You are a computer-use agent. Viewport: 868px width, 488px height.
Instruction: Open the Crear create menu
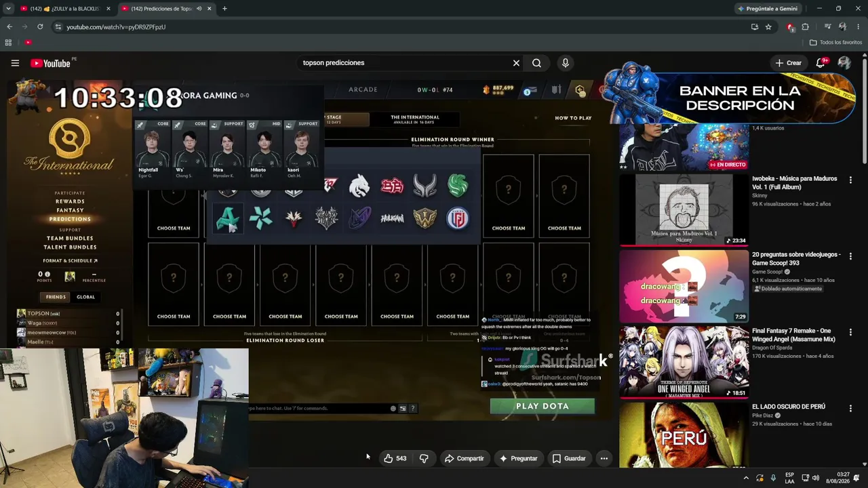tap(789, 63)
